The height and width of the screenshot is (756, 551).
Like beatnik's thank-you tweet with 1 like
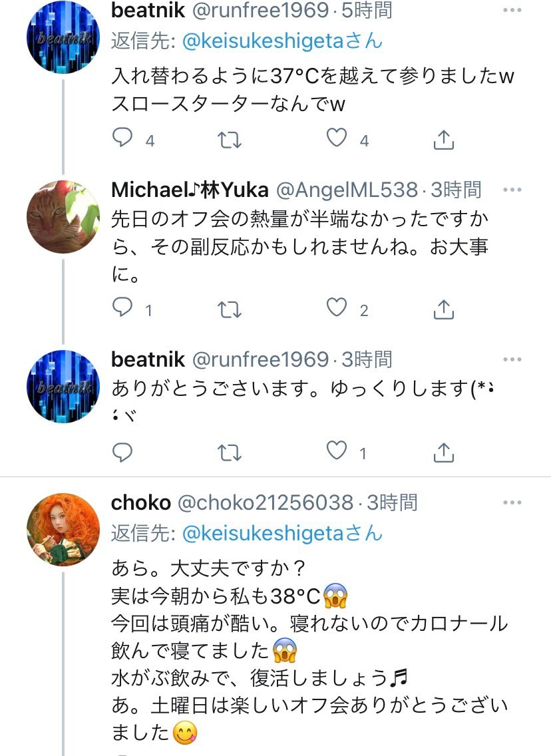(x=337, y=452)
